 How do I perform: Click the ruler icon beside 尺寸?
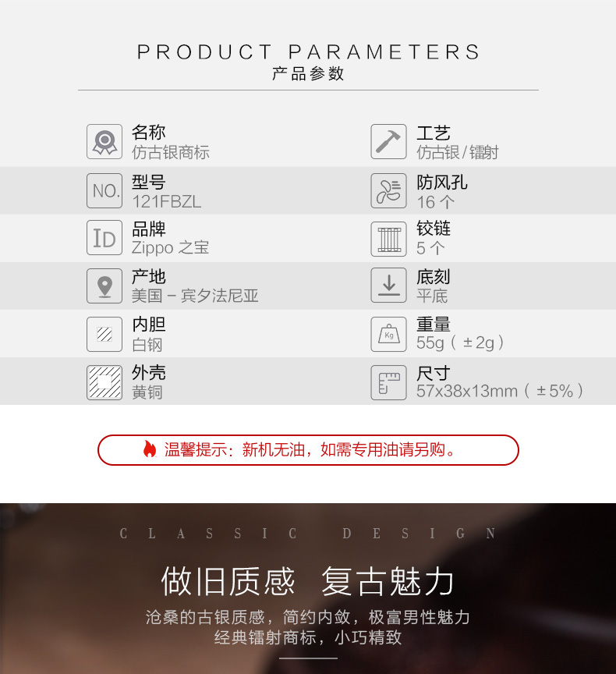pyautogui.click(x=389, y=382)
